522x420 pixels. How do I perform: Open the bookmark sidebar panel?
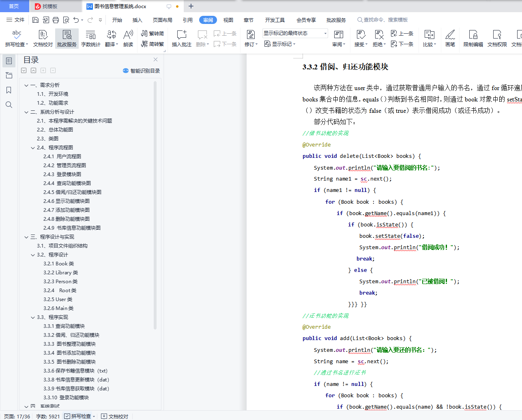pyautogui.click(x=9, y=90)
